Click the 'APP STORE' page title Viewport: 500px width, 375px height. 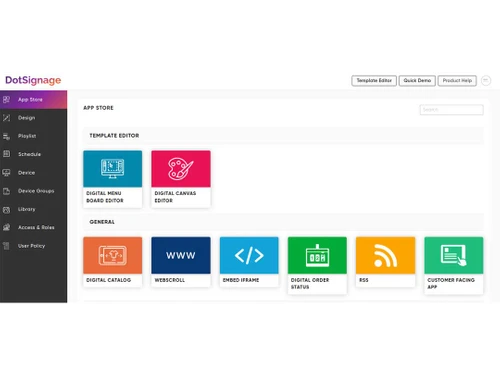(98, 108)
